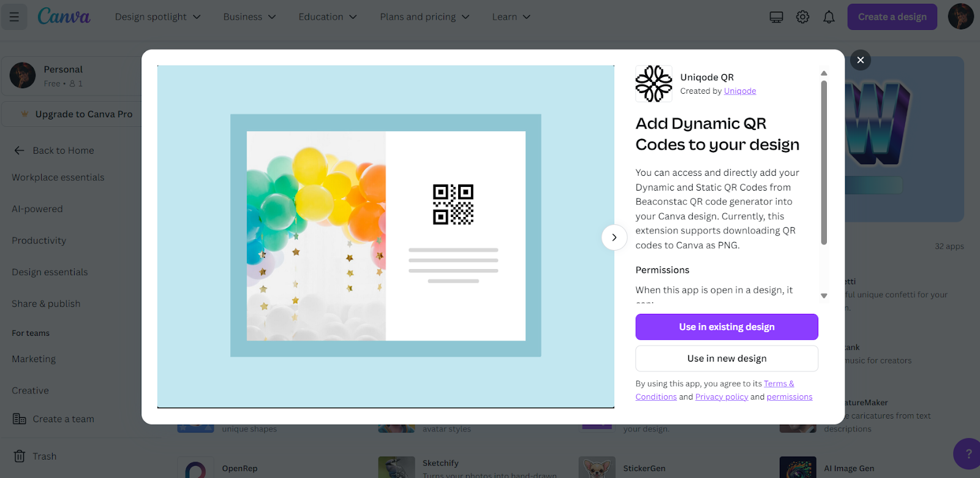The width and height of the screenshot is (980, 478).
Task: Click Upgrade to Canva Pro text
Action: click(84, 114)
